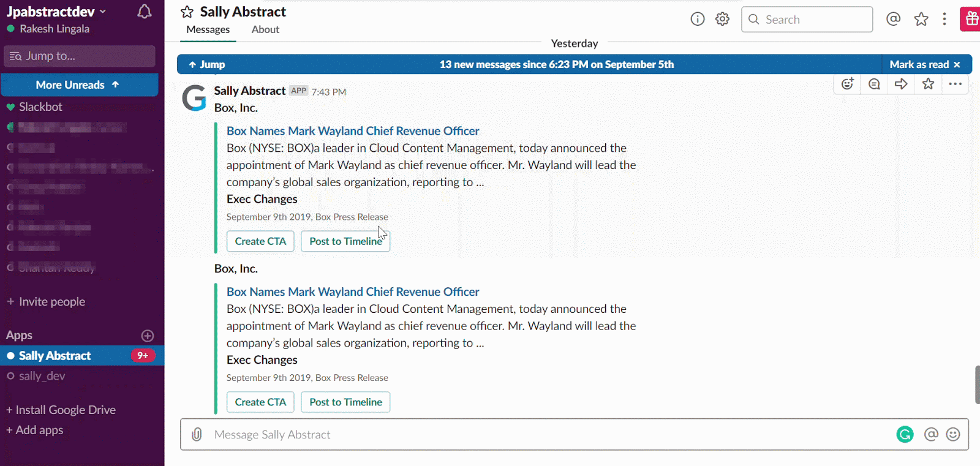The image size is (980, 466).
Task: Open the top-bar vertical ellipsis menu
Action: click(x=944, y=19)
